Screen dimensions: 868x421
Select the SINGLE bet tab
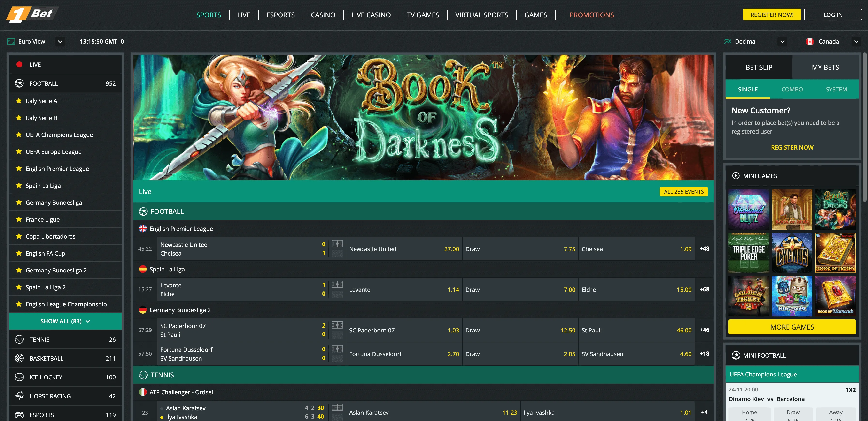point(748,89)
